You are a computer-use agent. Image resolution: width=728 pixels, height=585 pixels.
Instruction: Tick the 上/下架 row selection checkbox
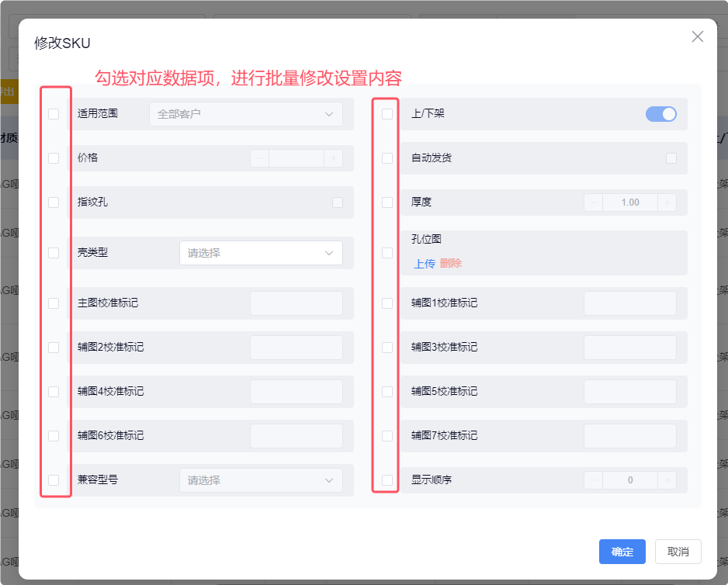coord(387,114)
